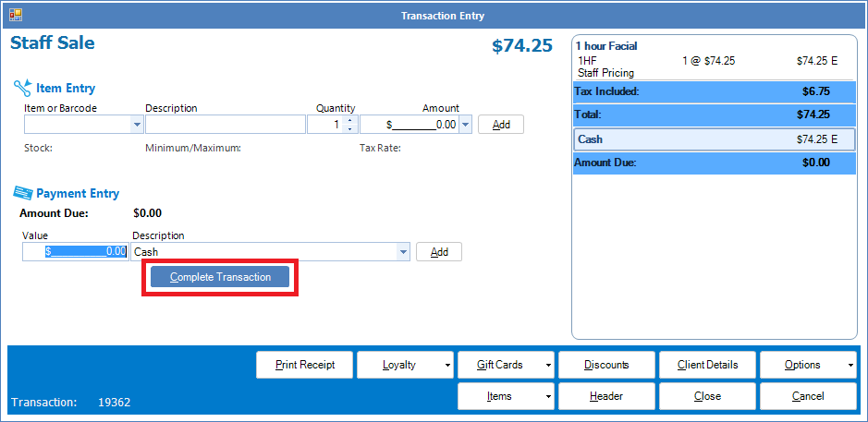868x422 pixels.
Task: Open the Discounts button
Action: 606,365
